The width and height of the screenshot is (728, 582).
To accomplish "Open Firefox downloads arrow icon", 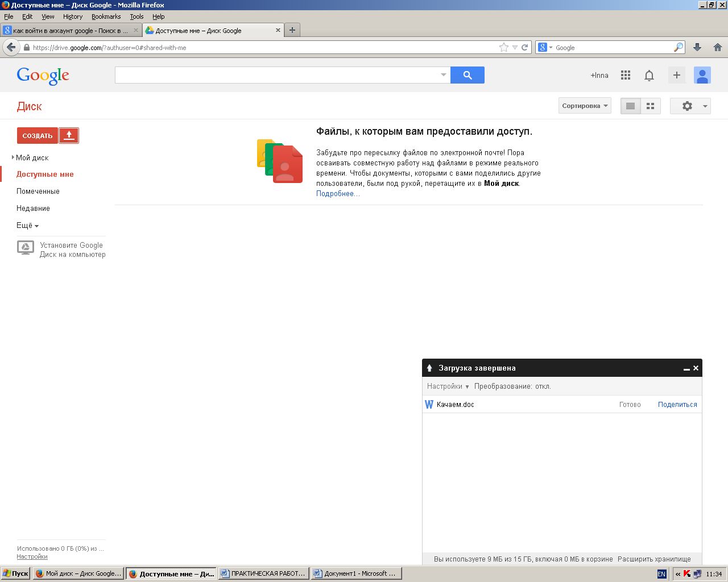I will pos(697,48).
